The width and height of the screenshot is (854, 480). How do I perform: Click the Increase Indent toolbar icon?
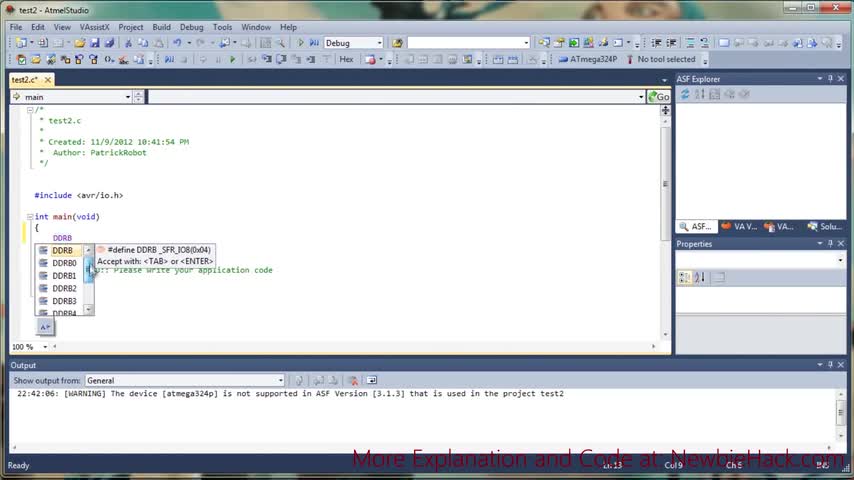click(672, 43)
